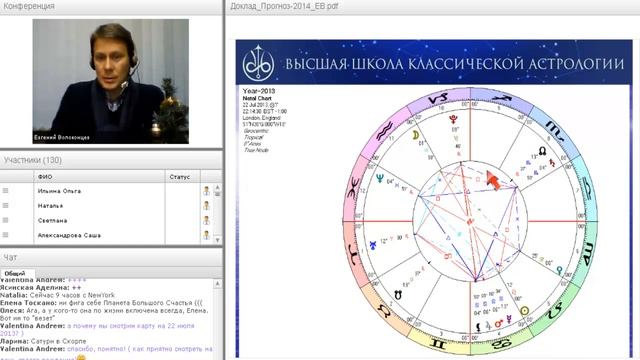Click Sun symbol in the natal chart
Image resolution: width=640 pixels, height=360 pixels.
[524, 311]
